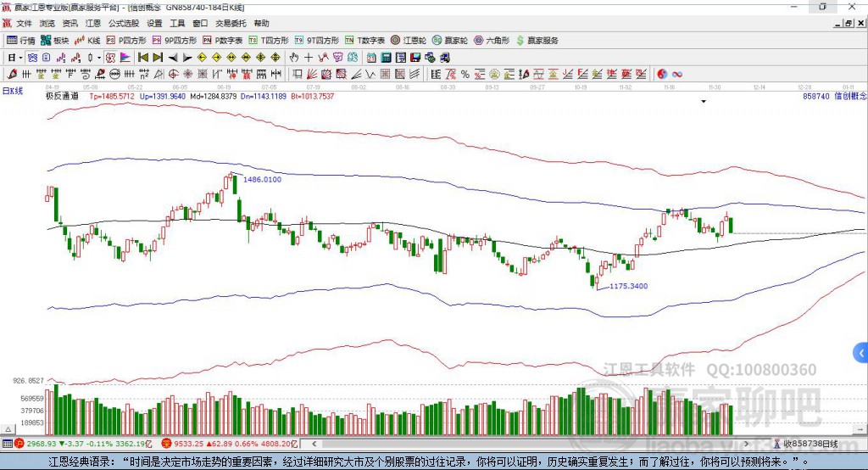Click the save floppy-disk icon
Viewport: 868px width, 470px height.
[415, 58]
